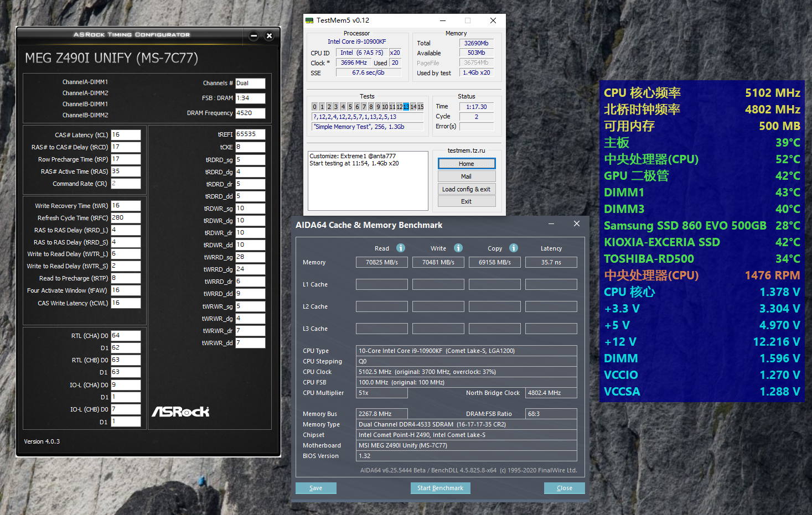This screenshot has height=515, width=812.
Task: Click the info icon next to Write
Action: click(x=458, y=248)
